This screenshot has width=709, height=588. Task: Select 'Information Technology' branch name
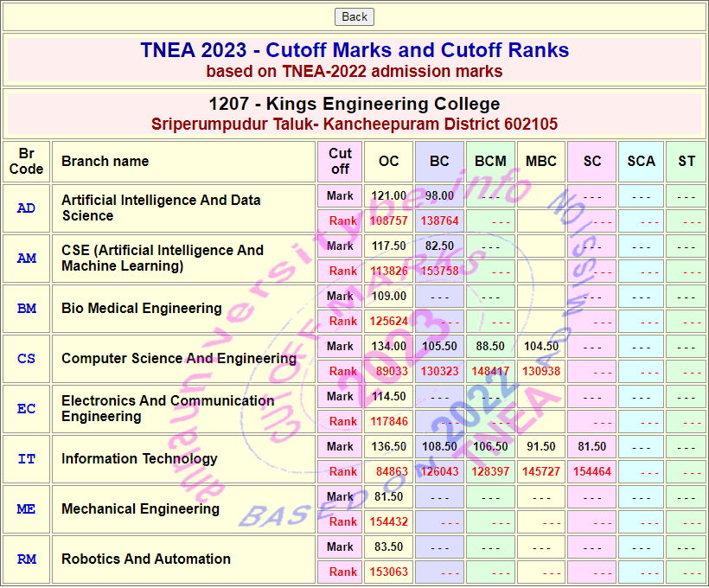[139, 459]
